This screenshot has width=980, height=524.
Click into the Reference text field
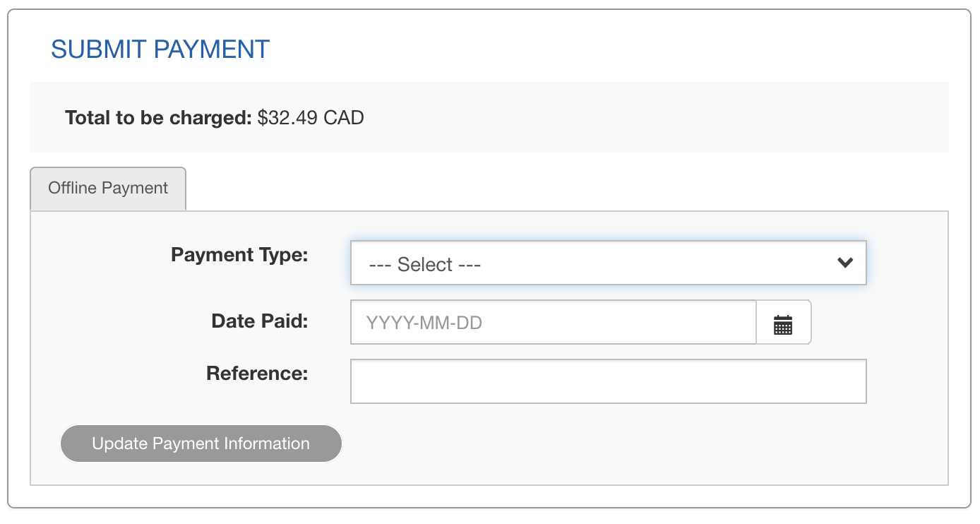607,382
